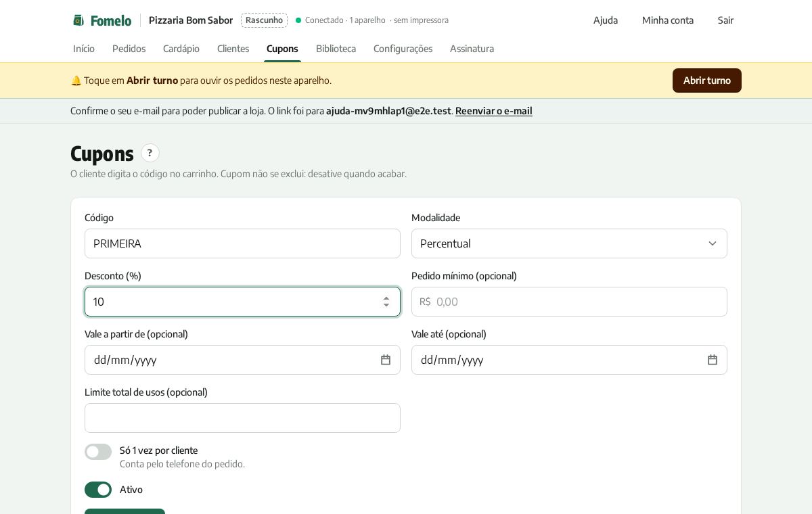The height and width of the screenshot is (514, 812).
Task: Click the 'Conectado · 1 aparelho' status text
Action: pos(345,20)
